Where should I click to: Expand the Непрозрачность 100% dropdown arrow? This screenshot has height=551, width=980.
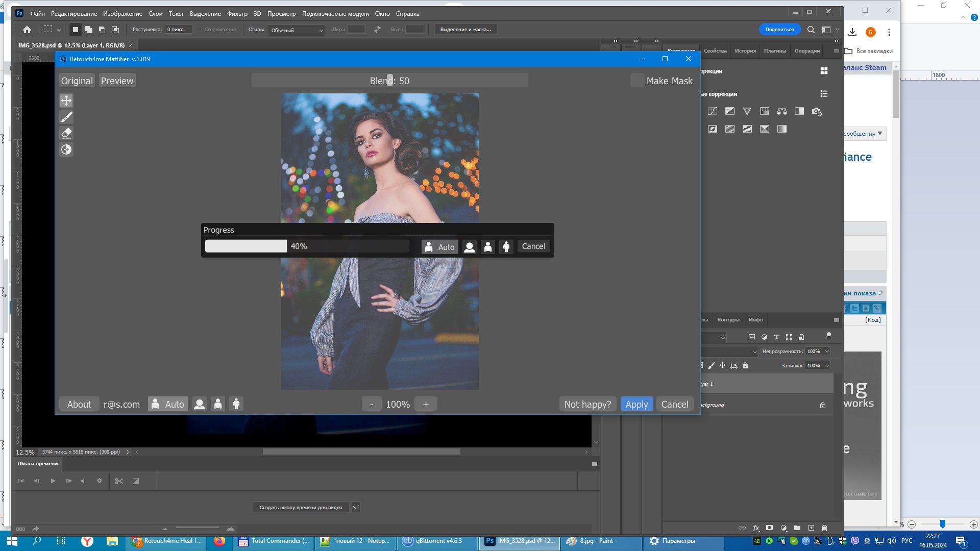827,352
